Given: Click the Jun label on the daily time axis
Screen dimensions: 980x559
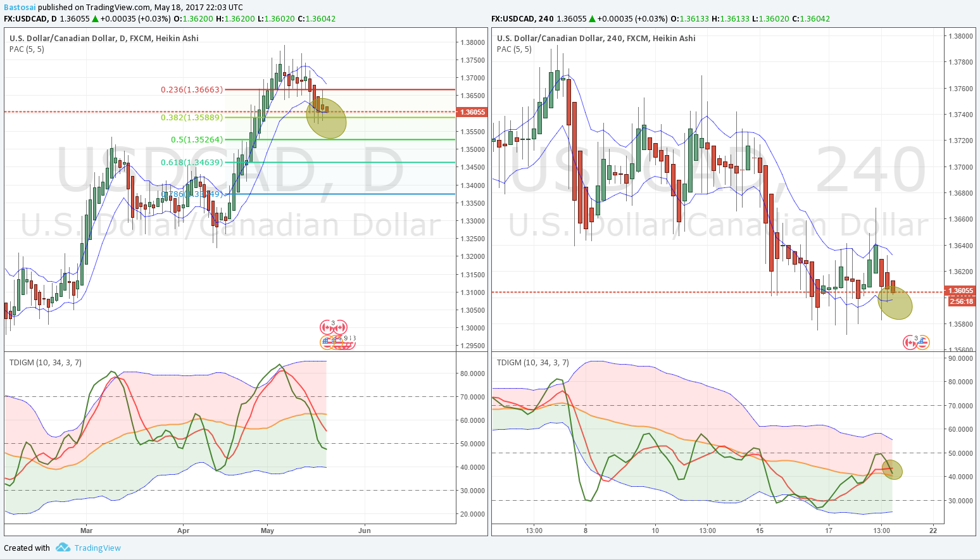Looking at the screenshot, I should coord(365,531).
